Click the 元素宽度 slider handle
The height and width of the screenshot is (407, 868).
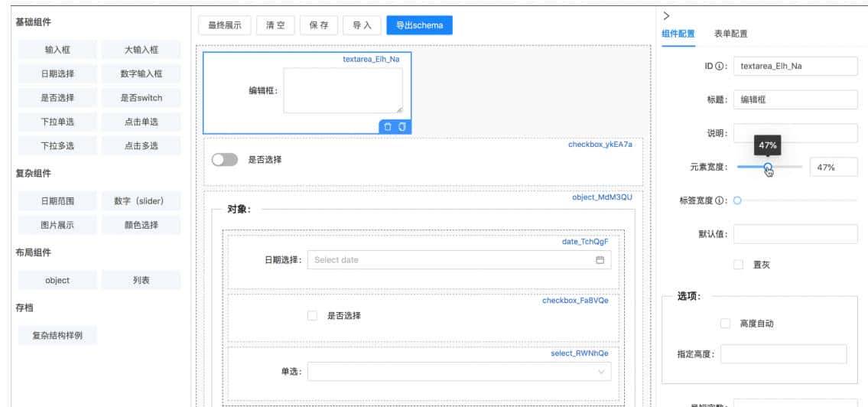pos(768,167)
